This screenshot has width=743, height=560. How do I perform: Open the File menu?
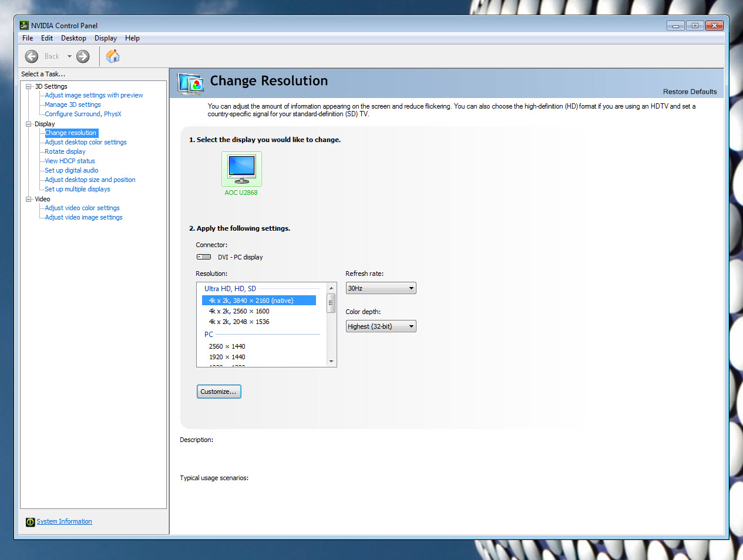28,38
